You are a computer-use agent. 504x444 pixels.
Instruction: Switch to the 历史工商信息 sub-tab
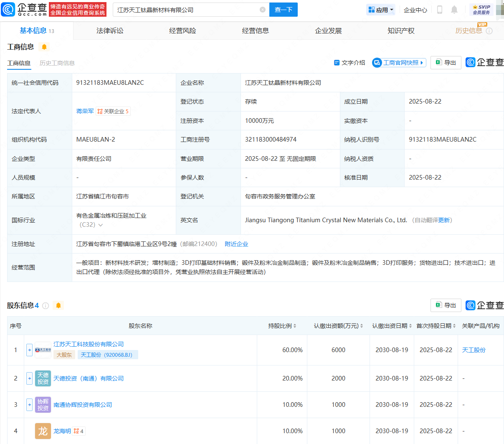(x=57, y=63)
